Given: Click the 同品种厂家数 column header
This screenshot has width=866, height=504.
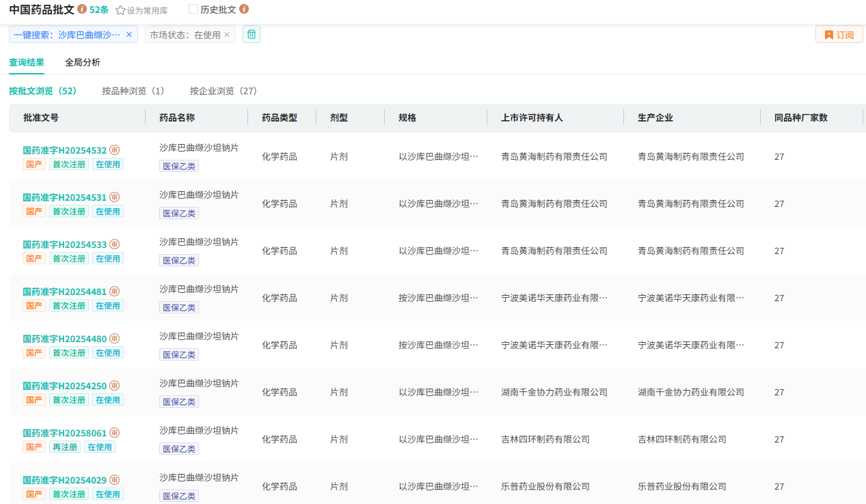Looking at the screenshot, I should coord(800,117).
